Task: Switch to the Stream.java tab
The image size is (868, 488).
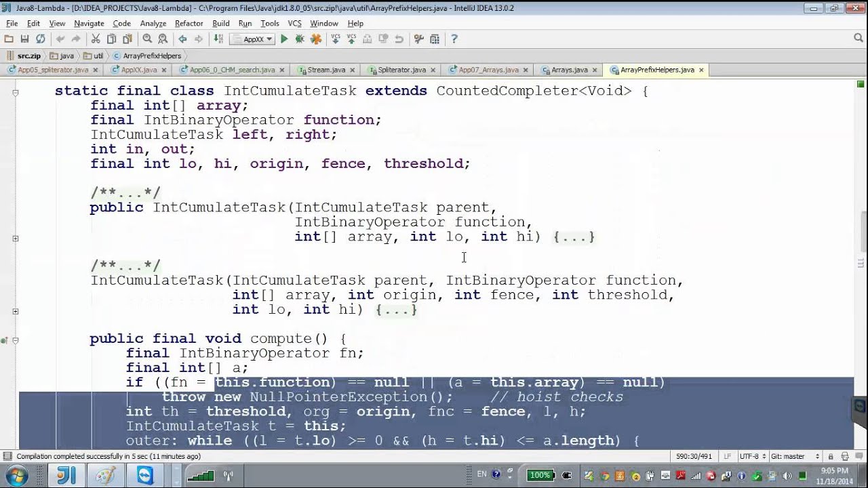Action: pos(326,70)
